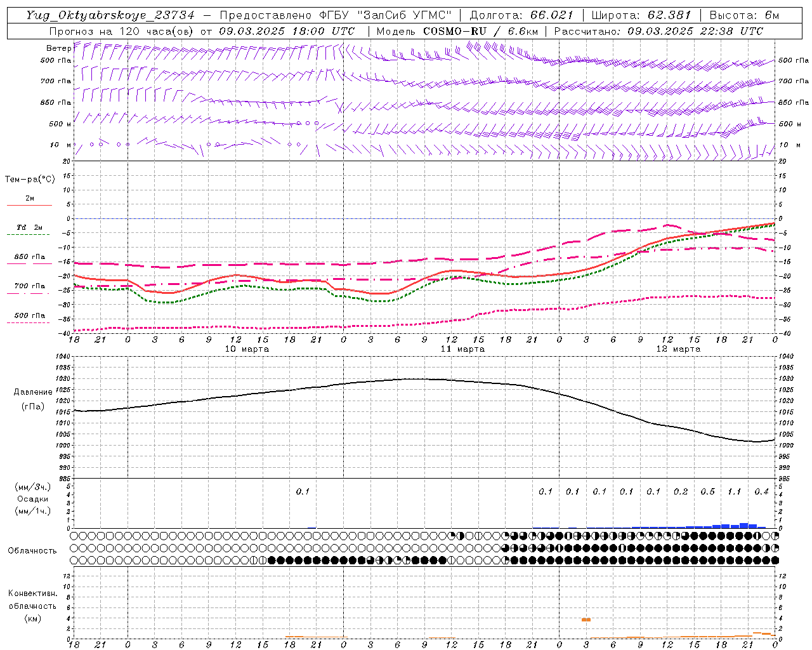Click the "(мм/1ч.)" precipitation unit label

(x=33, y=511)
